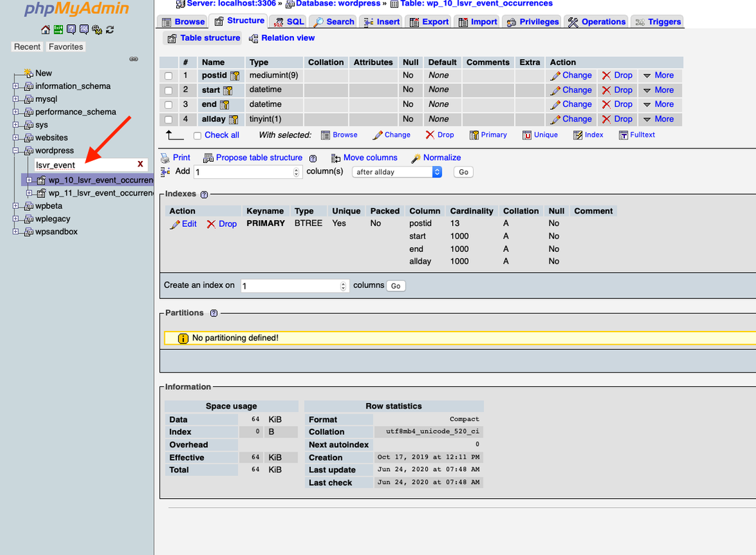Switch to the SQL tab
The height and width of the screenshot is (555, 756).
coord(289,22)
